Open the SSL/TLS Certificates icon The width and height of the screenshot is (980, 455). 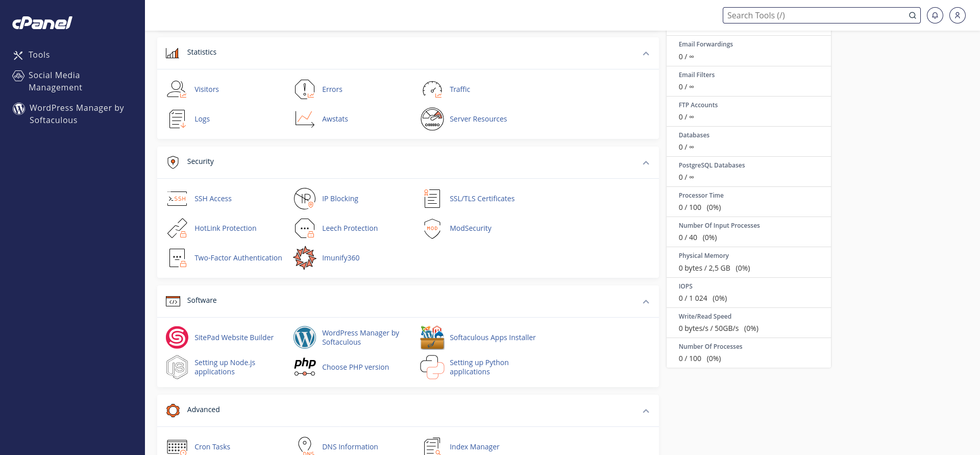pyautogui.click(x=432, y=199)
